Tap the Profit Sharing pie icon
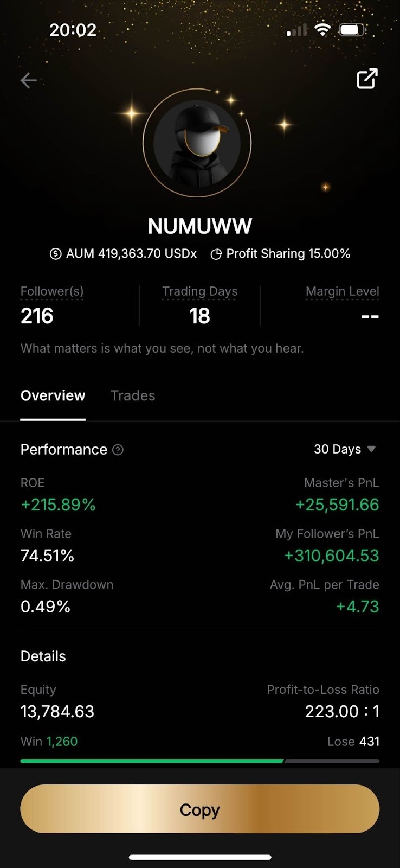Screen dimensions: 400x868 (x=216, y=254)
